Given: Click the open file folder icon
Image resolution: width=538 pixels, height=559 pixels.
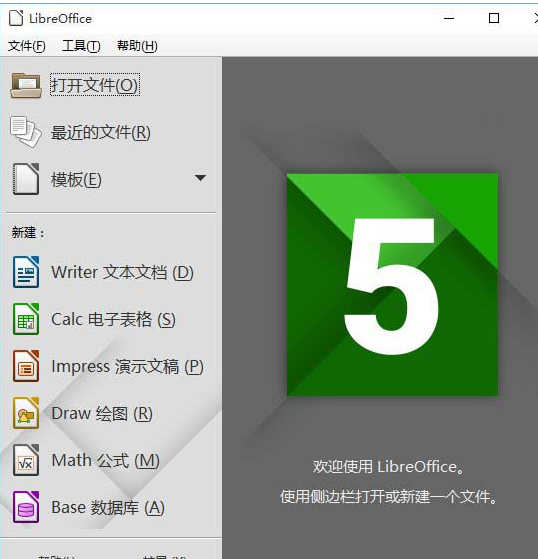Looking at the screenshot, I should [x=26, y=85].
